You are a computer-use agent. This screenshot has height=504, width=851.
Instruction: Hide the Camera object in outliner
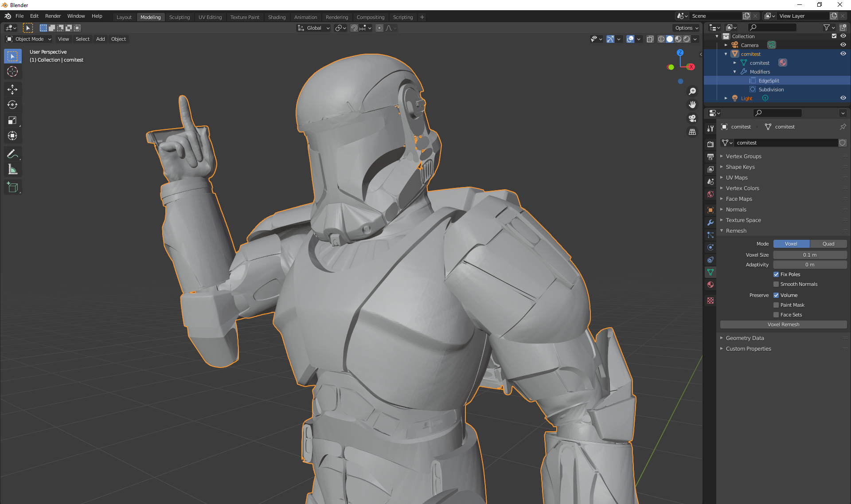(x=843, y=45)
